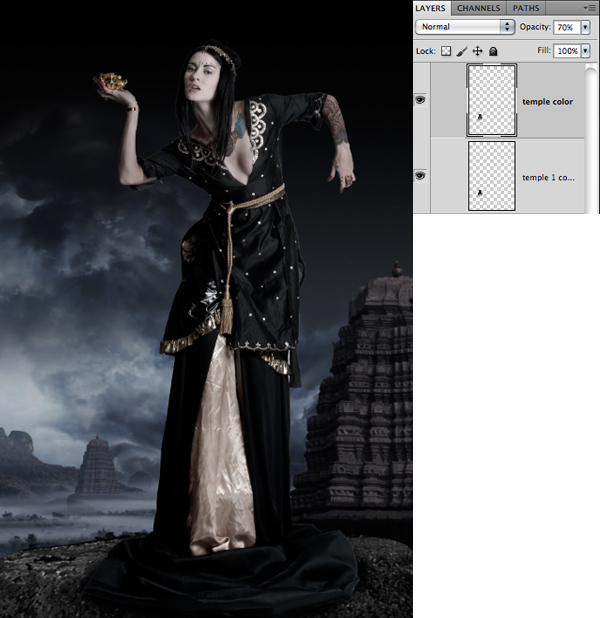Open the Fill slider dropdown arrow
The height and width of the screenshot is (618, 600).
click(x=585, y=51)
